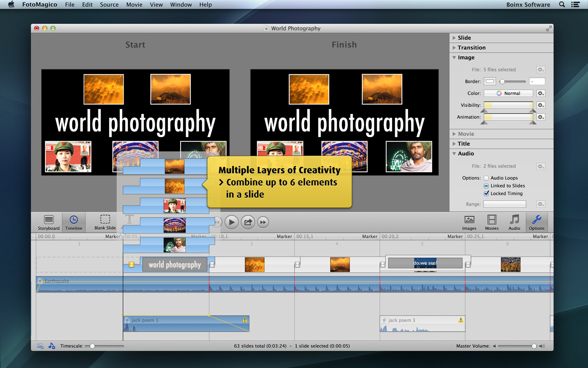
Task: Enable the Audio Loops checkbox
Action: [x=486, y=178]
